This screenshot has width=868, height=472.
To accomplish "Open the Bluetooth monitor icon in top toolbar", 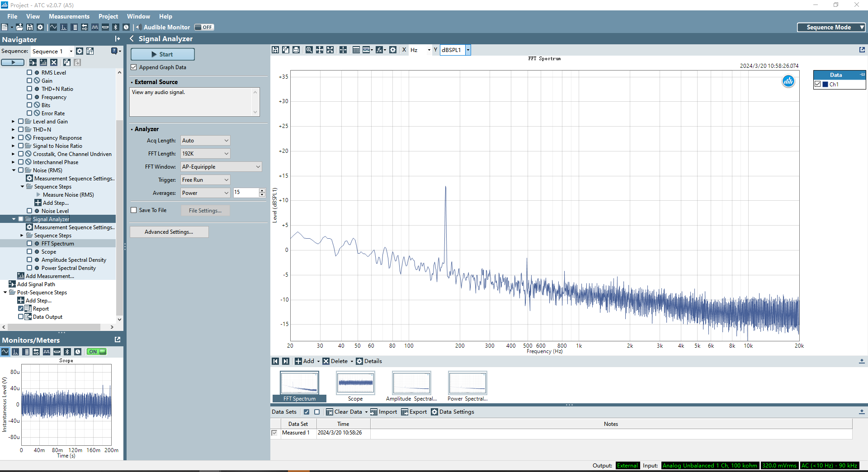I will click(116, 27).
